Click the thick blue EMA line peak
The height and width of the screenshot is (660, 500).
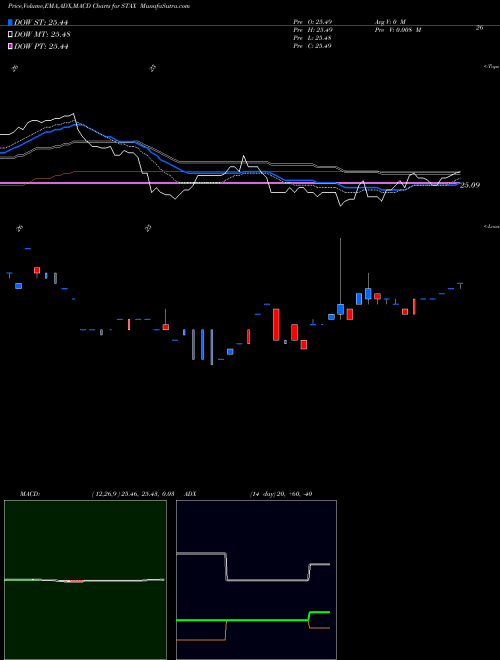[76, 125]
